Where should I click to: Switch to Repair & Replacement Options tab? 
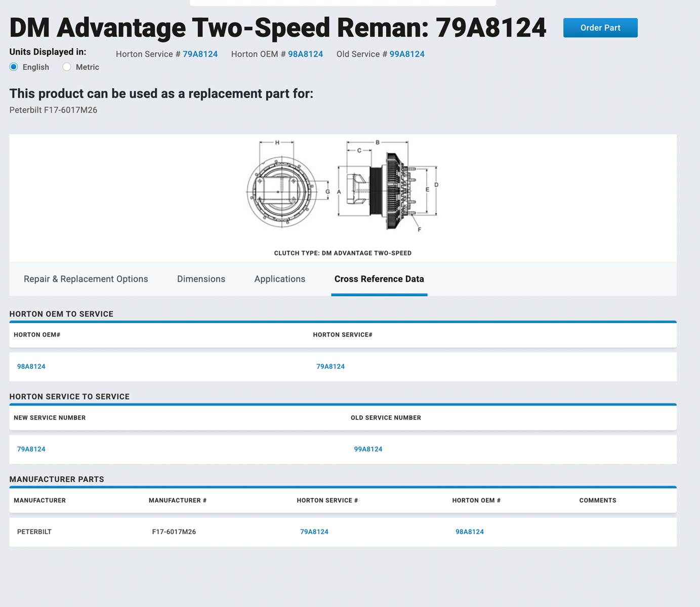86,279
